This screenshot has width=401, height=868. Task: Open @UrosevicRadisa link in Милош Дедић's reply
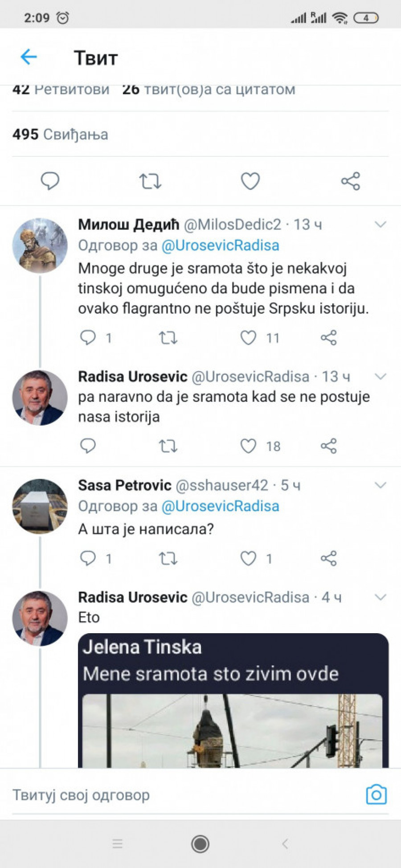click(x=220, y=246)
